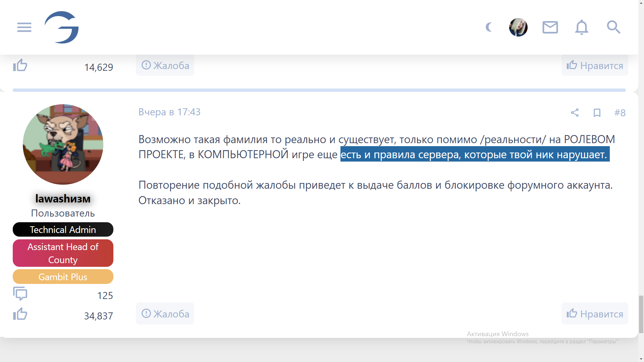Click the forum G logo

click(x=62, y=27)
